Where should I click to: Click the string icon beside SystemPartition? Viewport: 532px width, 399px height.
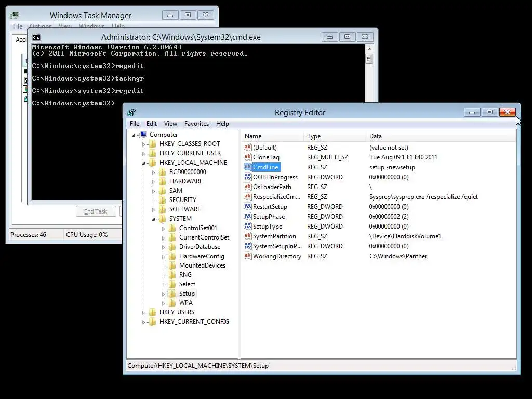point(248,236)
